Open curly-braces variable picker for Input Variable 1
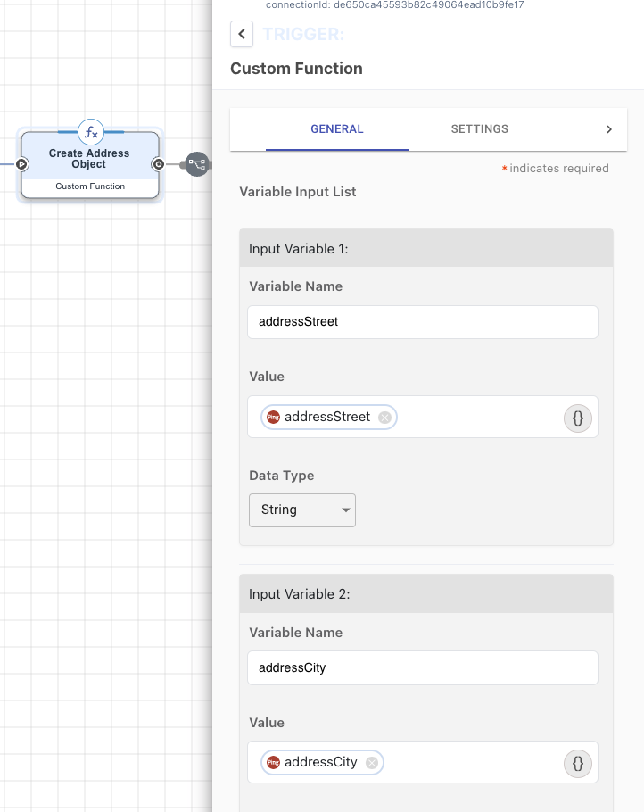The height and width of the screenshot is (812, 644). 577,418
